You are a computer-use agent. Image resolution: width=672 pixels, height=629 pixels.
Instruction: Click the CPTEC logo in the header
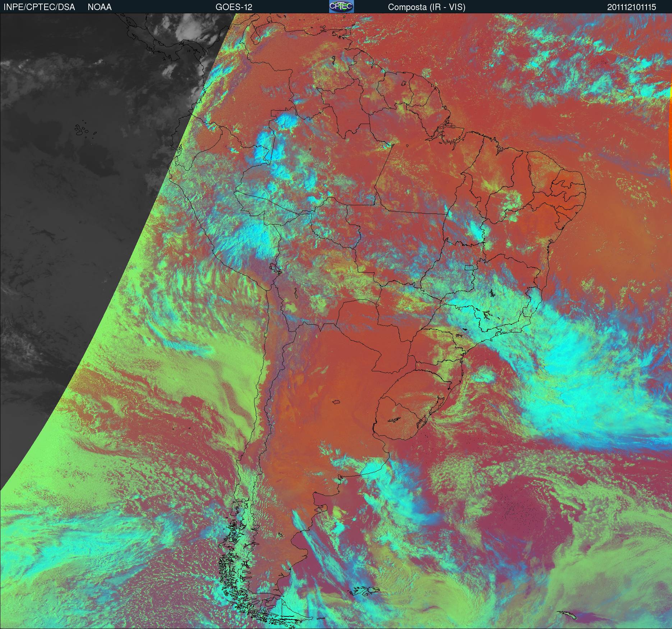click(341, 6)
